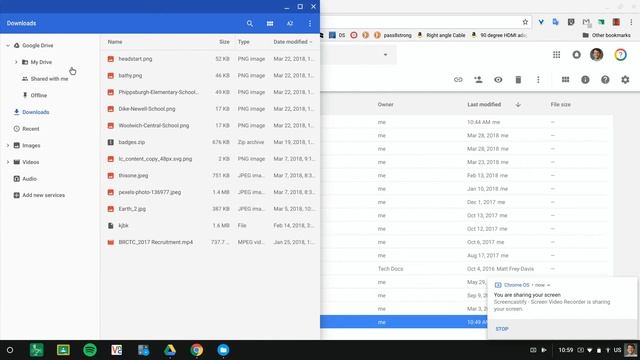Open Google Classroom from the shelf
The height and width of the screenshot is (360, 640).
click(63, 350)
